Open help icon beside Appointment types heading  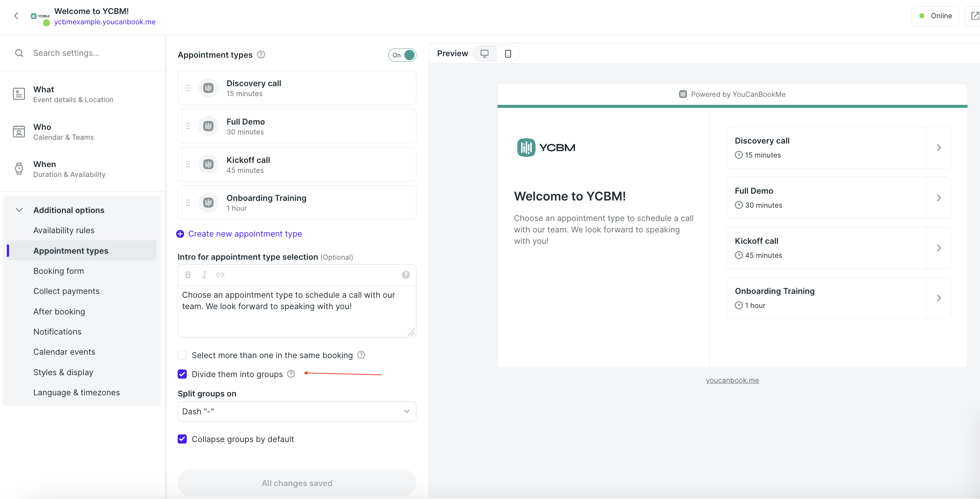261,54
